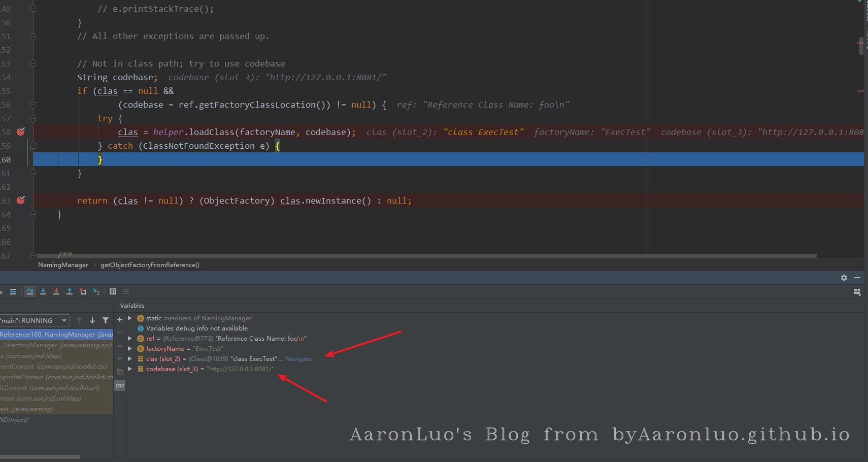Click the static members 's' icon
Viewport: 868px width, 462px height.
click(141, 318)
